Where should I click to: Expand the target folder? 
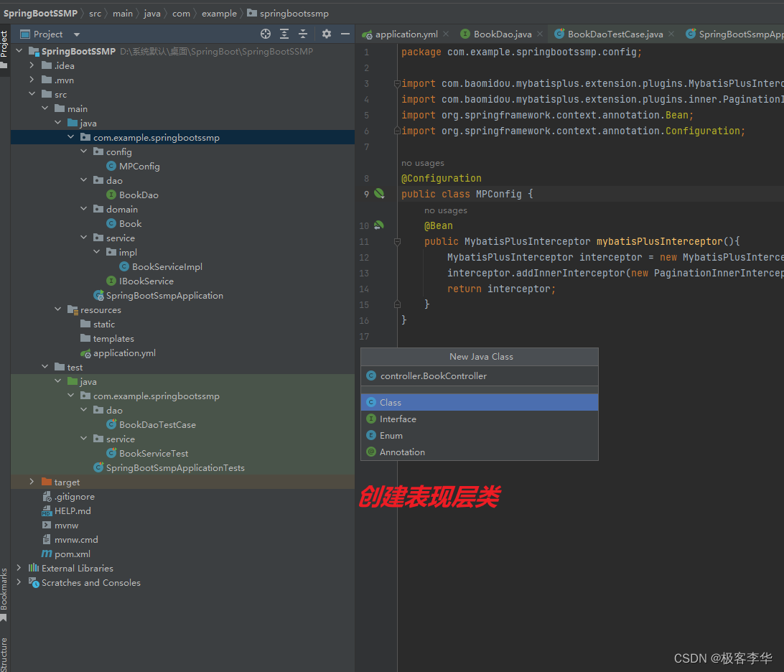32,482
